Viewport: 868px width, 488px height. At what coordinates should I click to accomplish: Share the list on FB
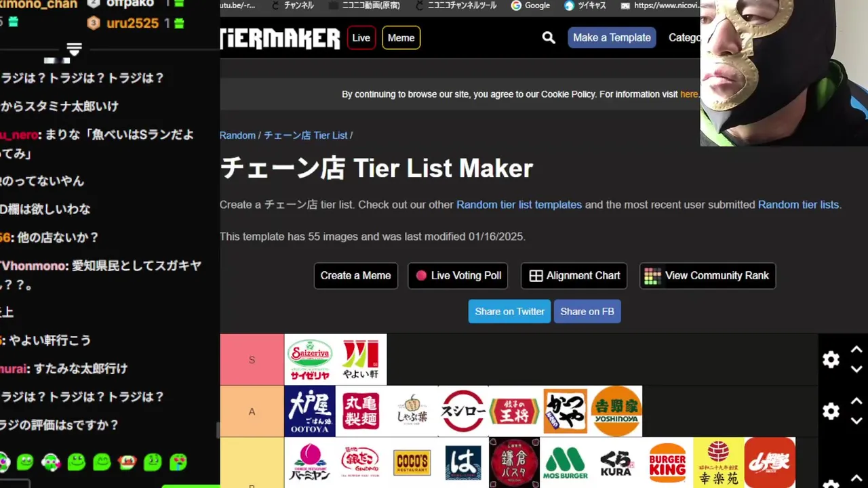coord(587,312)
